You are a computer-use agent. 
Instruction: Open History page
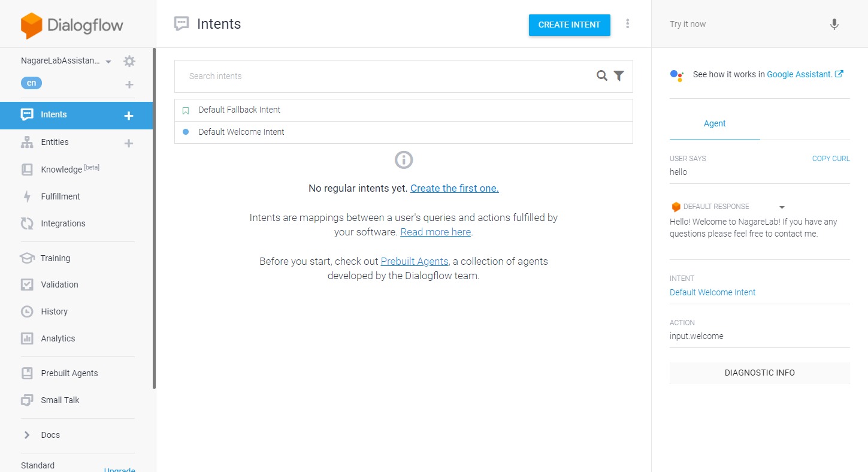coord(54,311)
